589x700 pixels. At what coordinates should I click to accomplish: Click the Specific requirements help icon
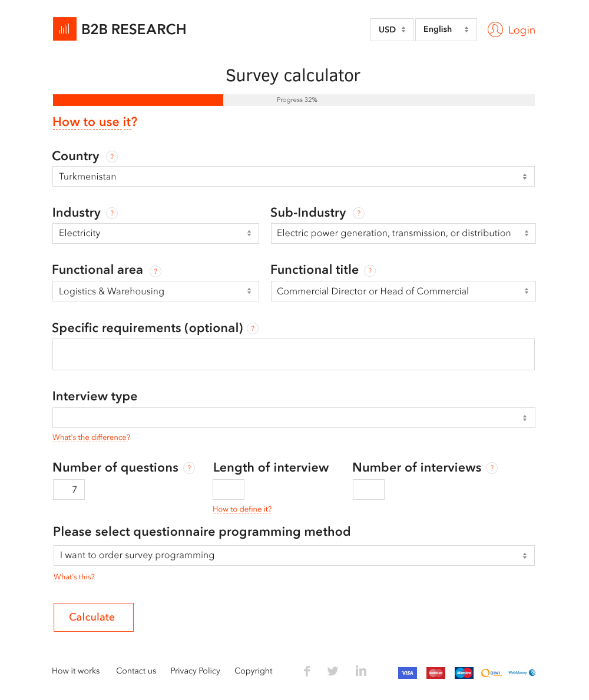point(253,329)
